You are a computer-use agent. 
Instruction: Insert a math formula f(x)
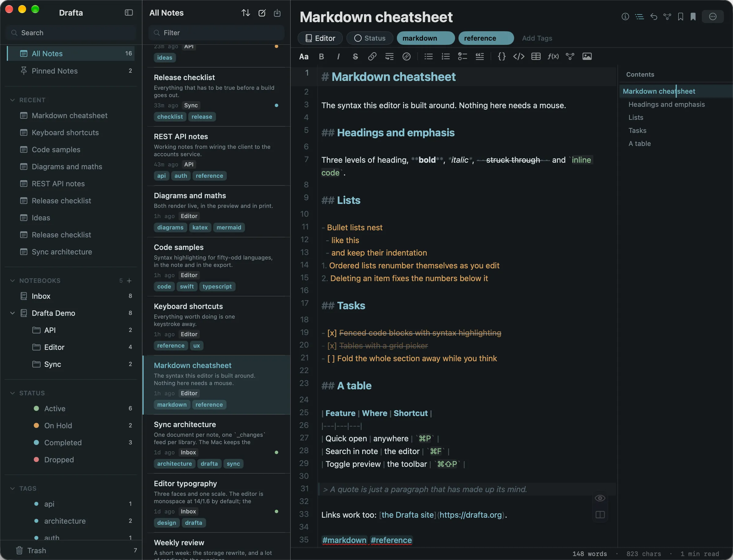tap(553, 56)
